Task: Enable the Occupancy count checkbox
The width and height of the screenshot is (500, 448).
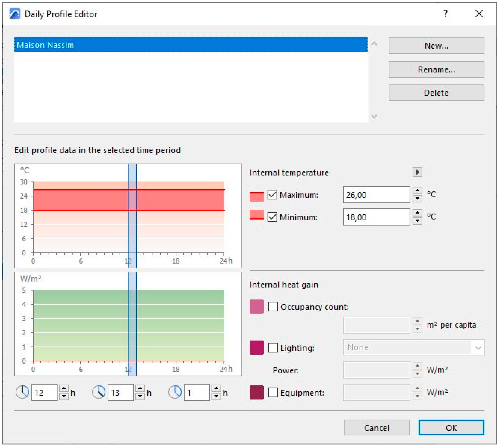Action: click(x=273, y=307)
